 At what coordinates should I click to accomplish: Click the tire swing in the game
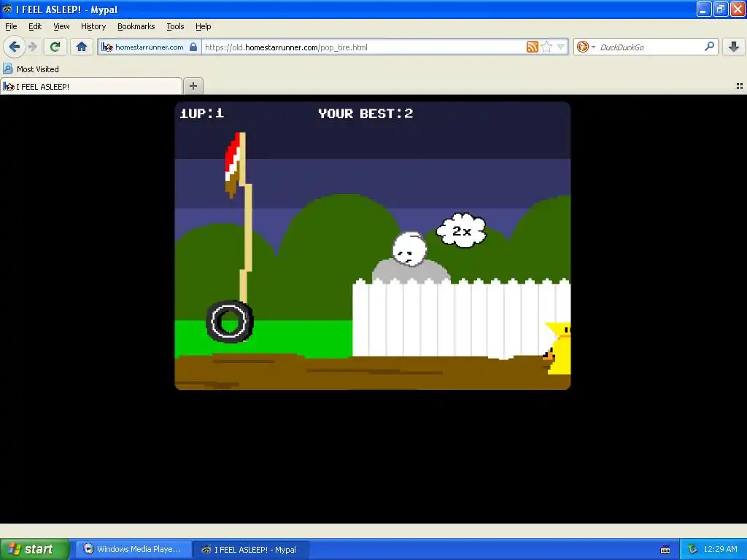coord(230,322)
